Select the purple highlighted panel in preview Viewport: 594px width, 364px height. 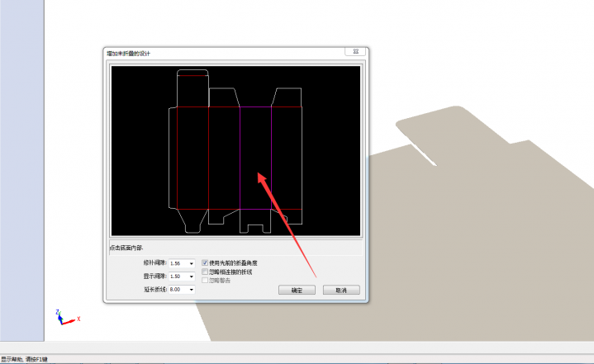[x=255, y=157]
